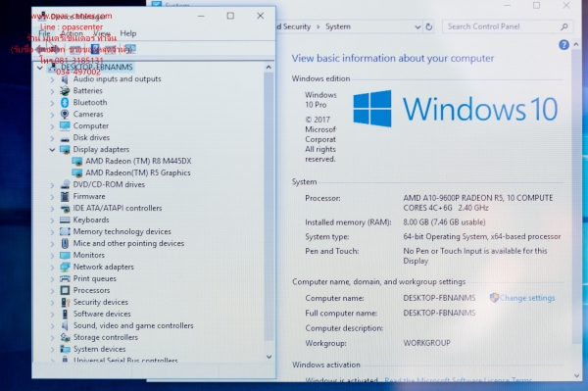Click the Network adapters icon
The width and height of the screenshot is (588, 391).
coord(65,267)
